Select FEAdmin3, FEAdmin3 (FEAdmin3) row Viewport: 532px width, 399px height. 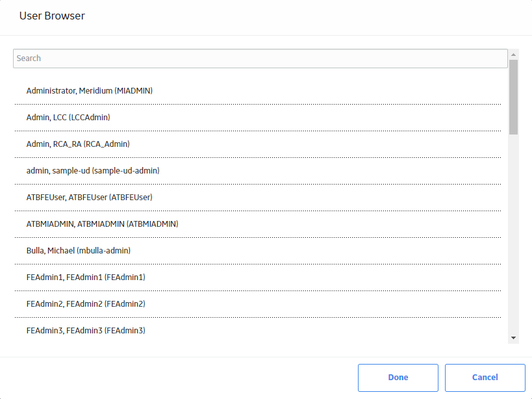pos(258,331)
